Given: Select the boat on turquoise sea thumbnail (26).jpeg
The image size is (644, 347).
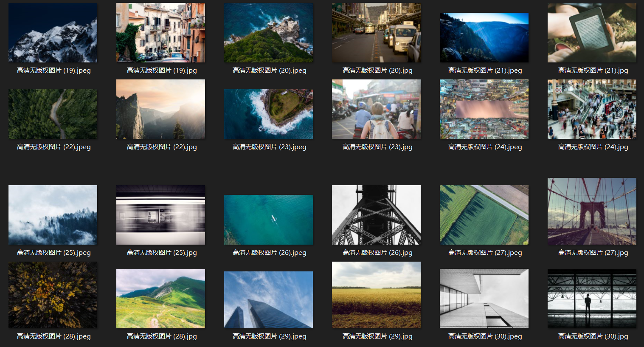Looking at the screenshot, I should tap(268, 220).
